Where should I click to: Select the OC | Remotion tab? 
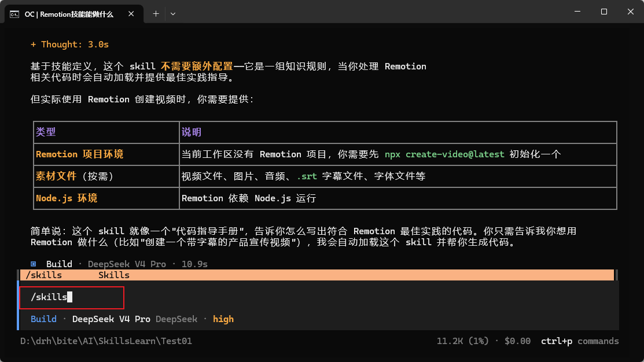(x=74, y=14)
